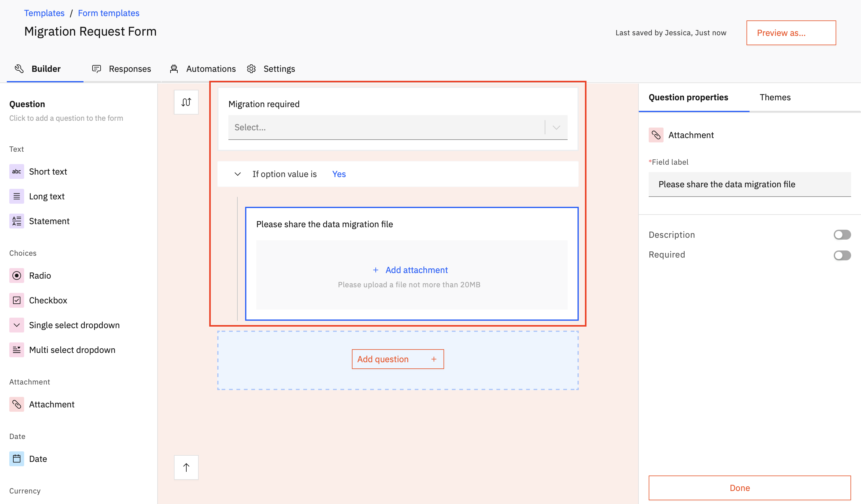
Task: Enable the Description toggle
Action: pyautogui.click(x=842, y=235)
